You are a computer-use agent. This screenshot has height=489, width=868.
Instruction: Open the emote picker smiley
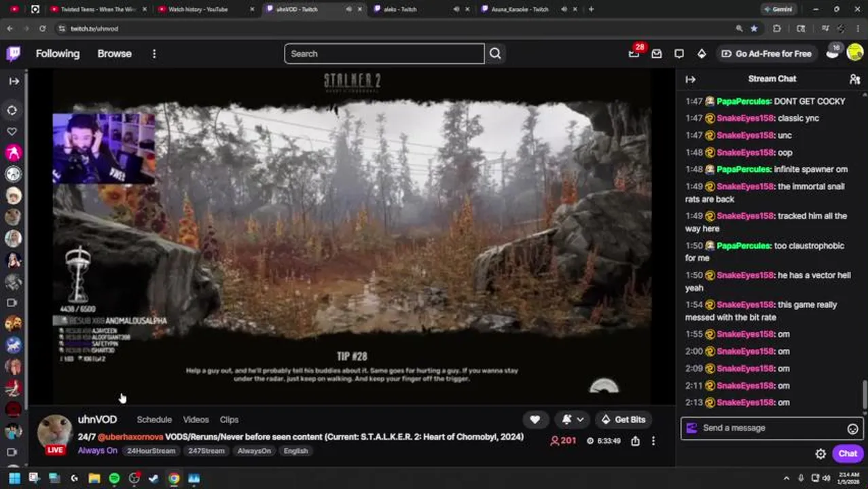click(853, 429)
